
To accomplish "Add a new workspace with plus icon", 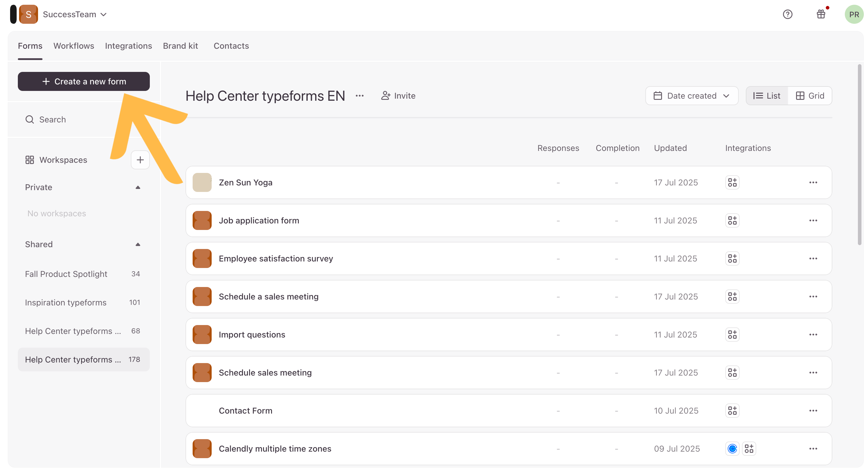I will coord(140,160).
